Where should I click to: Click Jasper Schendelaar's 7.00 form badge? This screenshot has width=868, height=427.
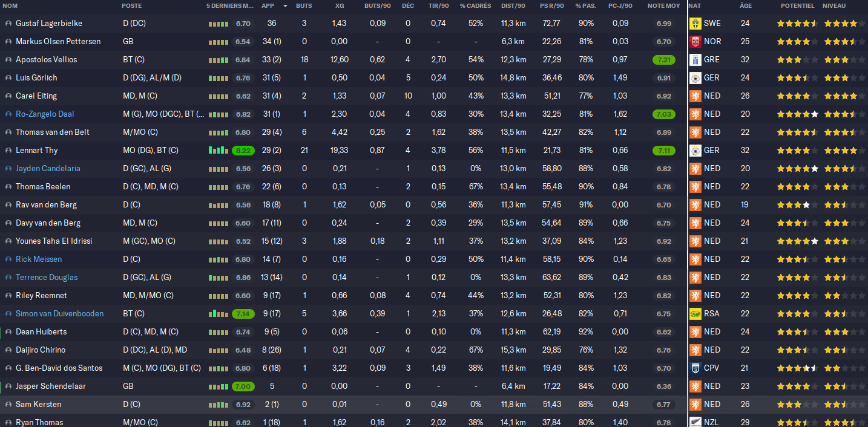tap(243, 386)
